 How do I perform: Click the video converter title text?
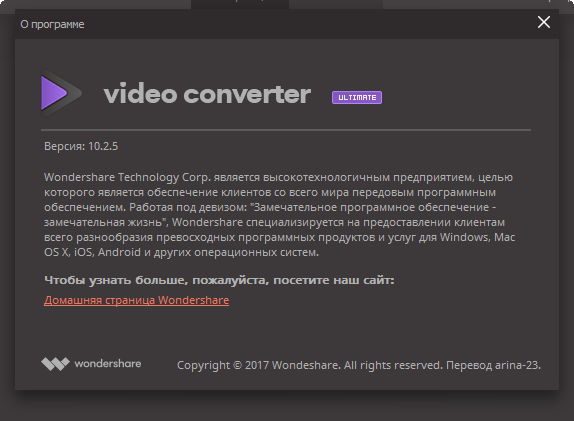click(207, 94)
